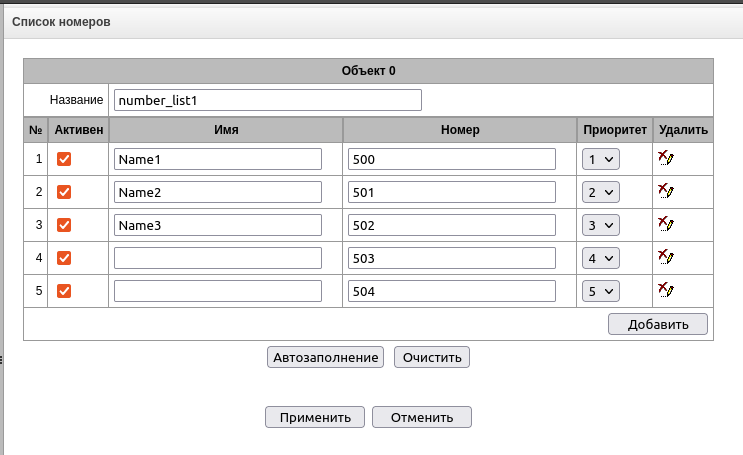
Task: Click the name field containing Name2
Action: 218,192
